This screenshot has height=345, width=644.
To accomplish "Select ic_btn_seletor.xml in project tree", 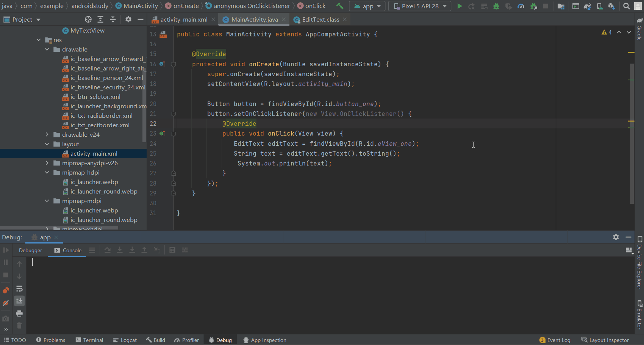I will (x=95, y=97).
